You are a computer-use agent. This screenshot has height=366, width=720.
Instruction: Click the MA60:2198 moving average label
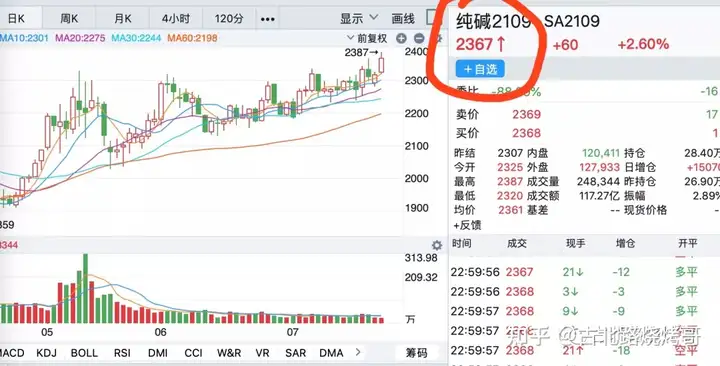point(192,38)
